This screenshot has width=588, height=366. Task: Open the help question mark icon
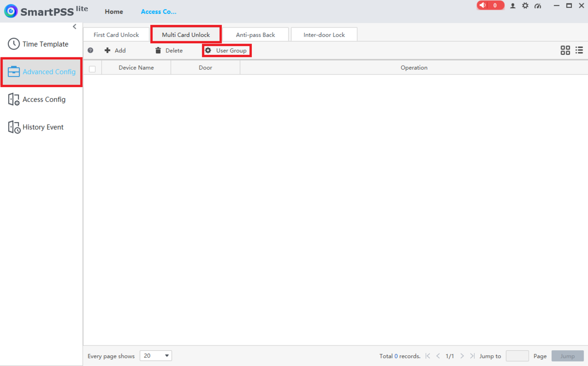coord(90,50)
